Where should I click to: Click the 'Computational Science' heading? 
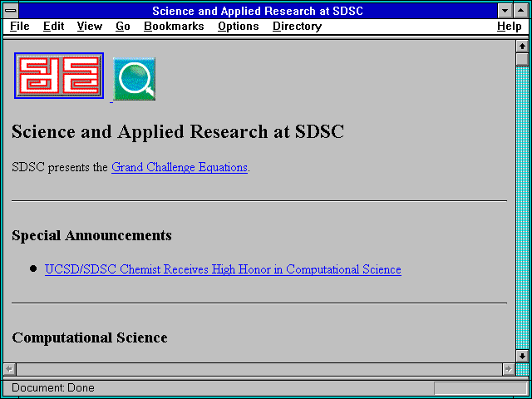coord(90,337)
